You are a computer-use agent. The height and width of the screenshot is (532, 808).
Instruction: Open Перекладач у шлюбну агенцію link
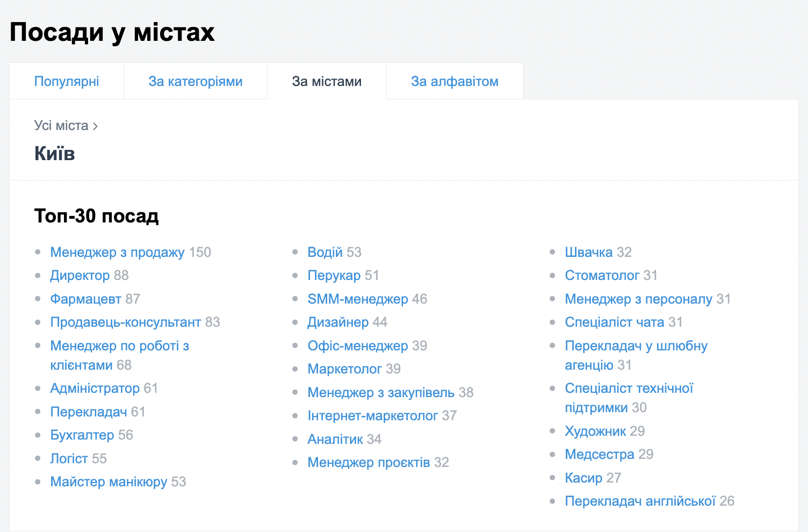tap(636, 346)
